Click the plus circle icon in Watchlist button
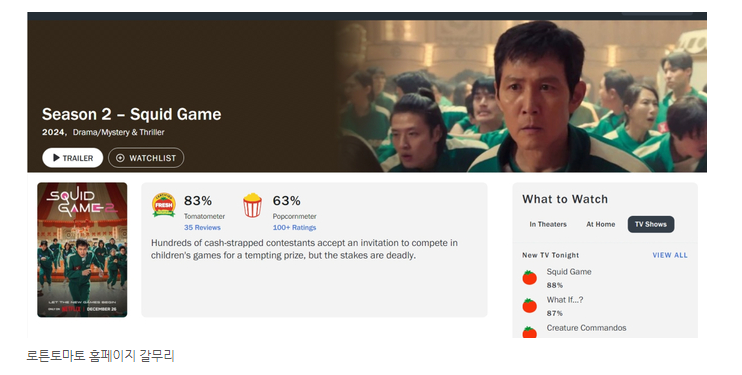Screen dimensions: 742x375 (x=120, y=158)
